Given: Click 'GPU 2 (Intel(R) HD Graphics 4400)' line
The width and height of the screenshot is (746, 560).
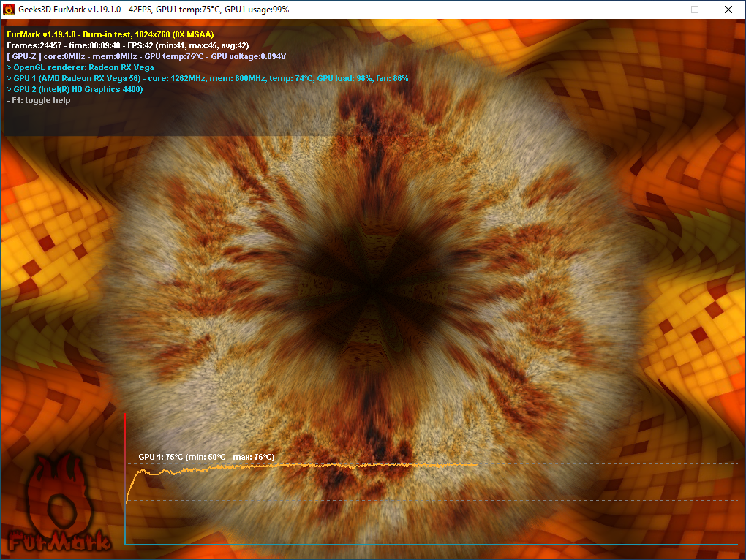Looking at the screenshot, I should point(75,89).
